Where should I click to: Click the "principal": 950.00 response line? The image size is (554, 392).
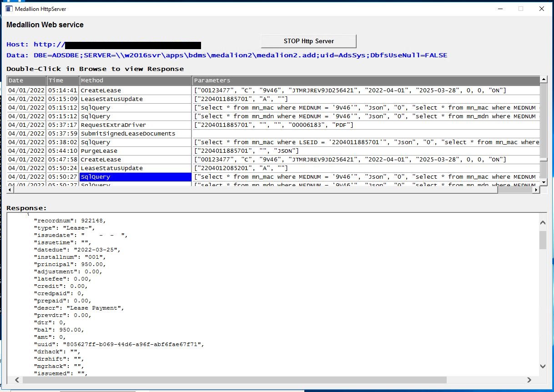(x=70, y=264)
